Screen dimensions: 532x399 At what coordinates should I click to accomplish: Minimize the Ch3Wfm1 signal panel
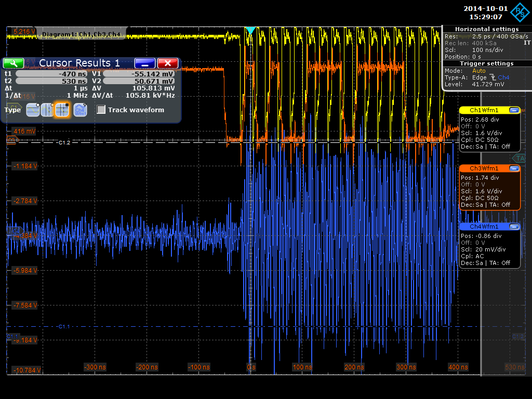[514, 168]
